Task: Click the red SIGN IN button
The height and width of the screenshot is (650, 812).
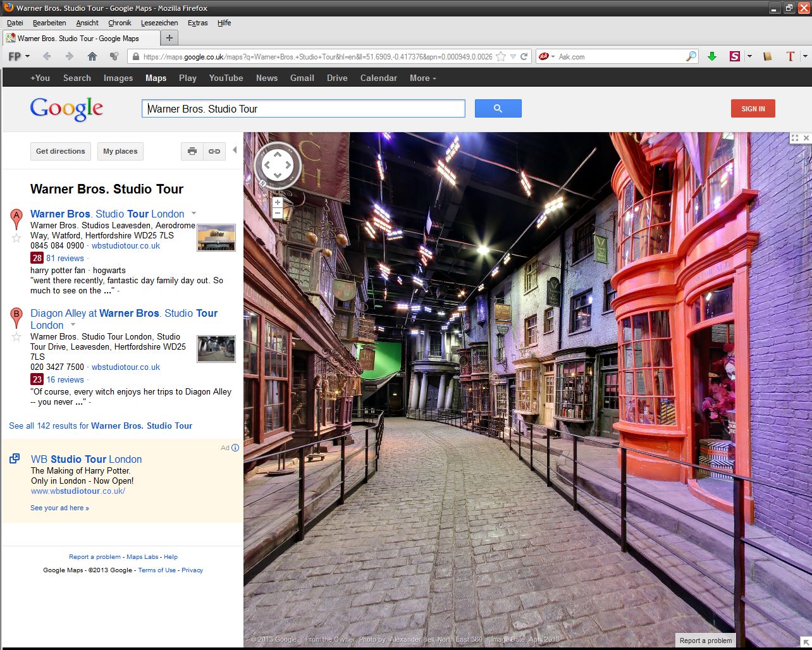Action: (753, 109)
